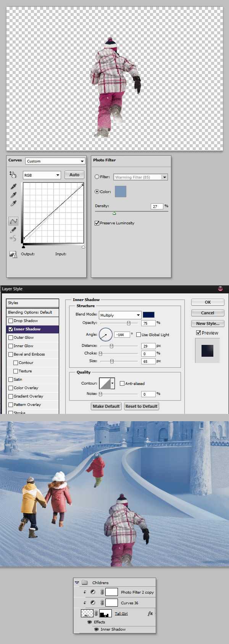229x644 pixels.
Task: Enable the Outer Glow checkbox
Action: [x=11, y=338]
